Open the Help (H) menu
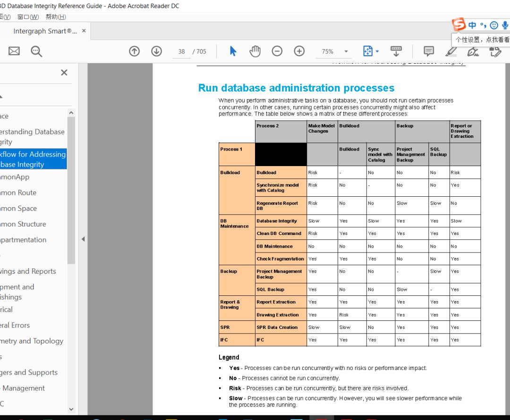Viewport: 510px width, 420px height. pyautogui.click(x=56, y=17)
